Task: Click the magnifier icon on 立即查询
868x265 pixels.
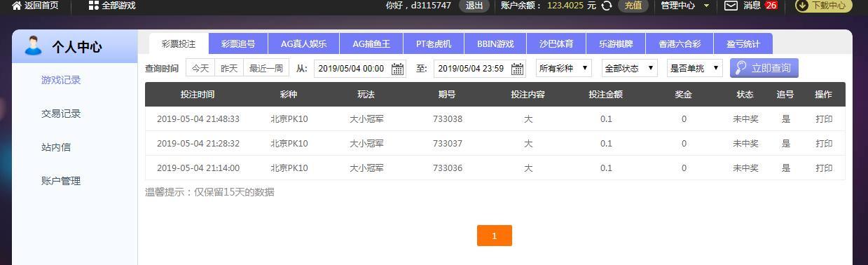Action: (740, 68)
